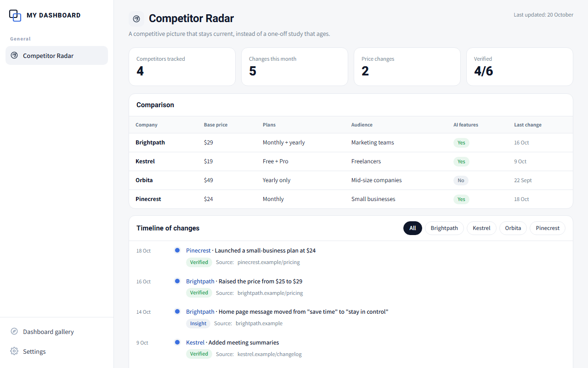
Task: Open the Pinecrest link in the timeline
Action: (x=198, y=251)
